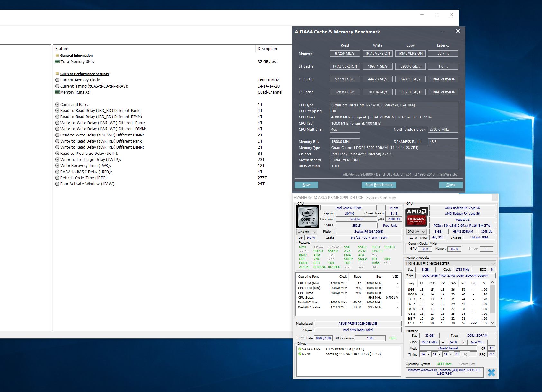Click the Intel Core i7 X-series logo
Viewport: 542px width, 392px height.
pos(308,217)
